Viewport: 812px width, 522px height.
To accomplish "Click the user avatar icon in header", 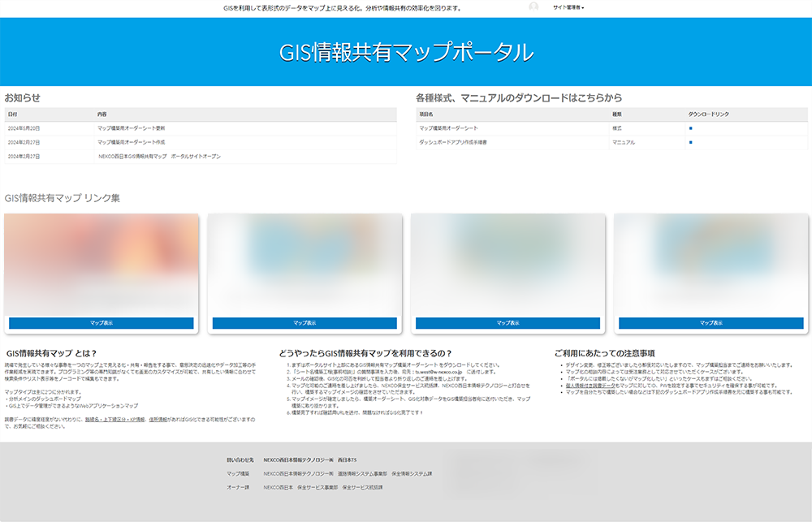I will (533, 7).
